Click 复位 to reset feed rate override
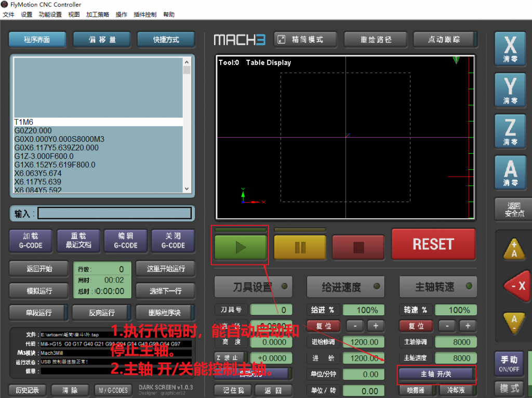This screenshot has width=532, height=398. [323, 326]
